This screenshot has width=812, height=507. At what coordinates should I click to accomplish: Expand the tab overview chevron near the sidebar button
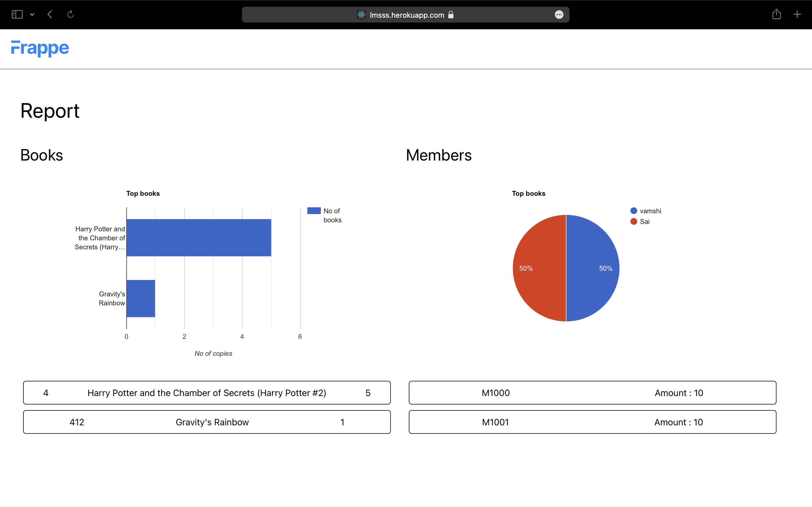[x=32, y=14]
